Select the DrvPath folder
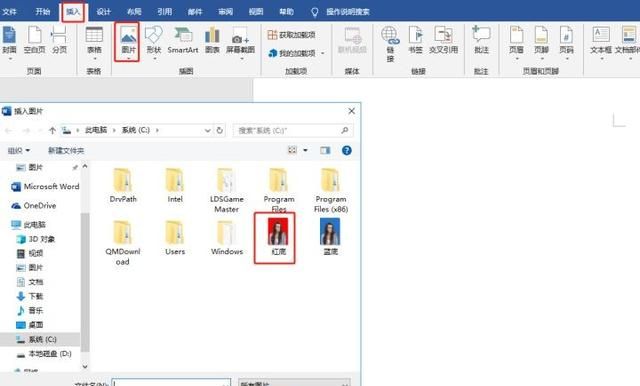This screenshot has height=386, width=640. point(123,185)
